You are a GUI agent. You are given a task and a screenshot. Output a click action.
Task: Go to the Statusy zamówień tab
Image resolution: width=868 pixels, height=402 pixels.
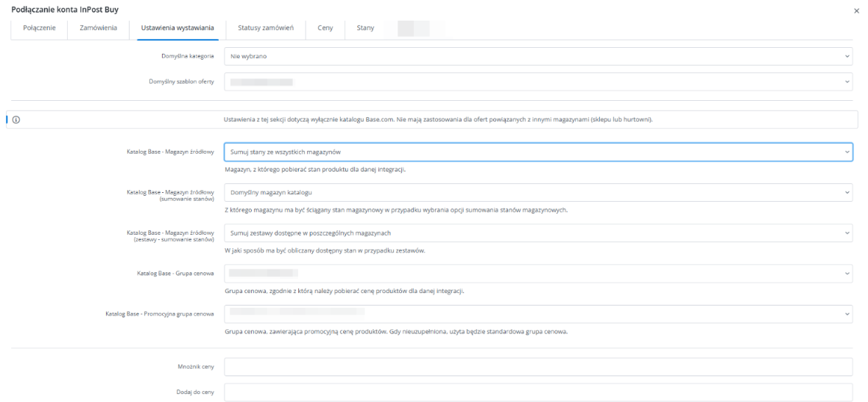tap(266, 28)
